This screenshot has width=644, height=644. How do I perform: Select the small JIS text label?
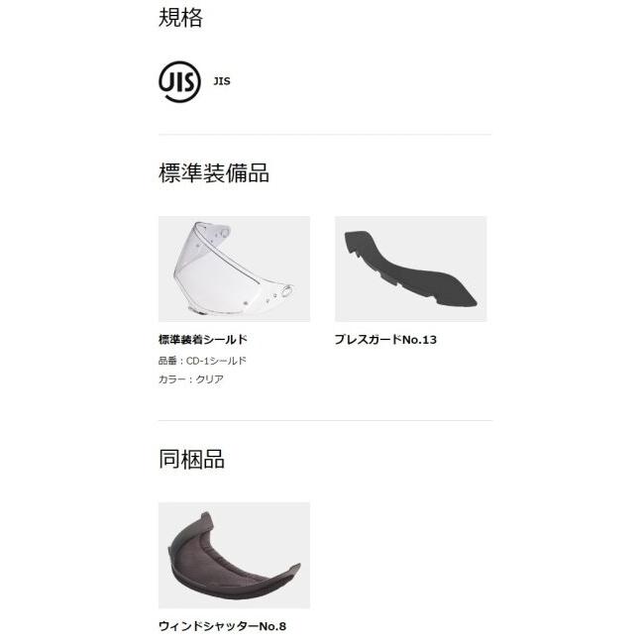tap(222, 81)
